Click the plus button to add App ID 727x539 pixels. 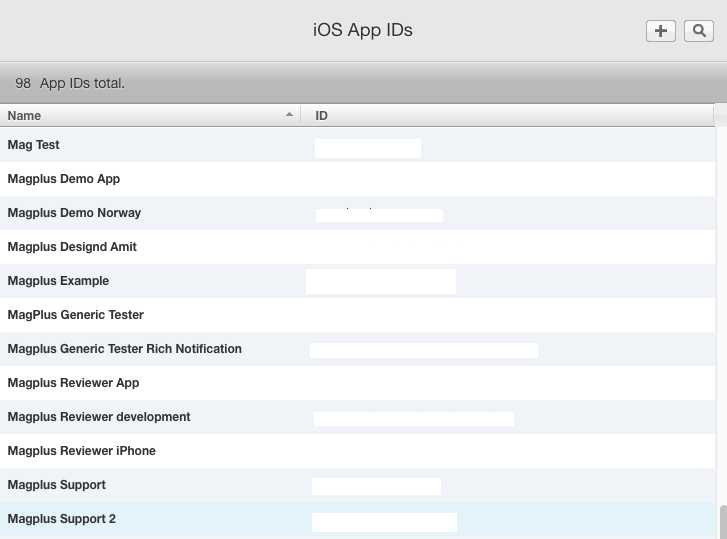click(x=661, y=31)
